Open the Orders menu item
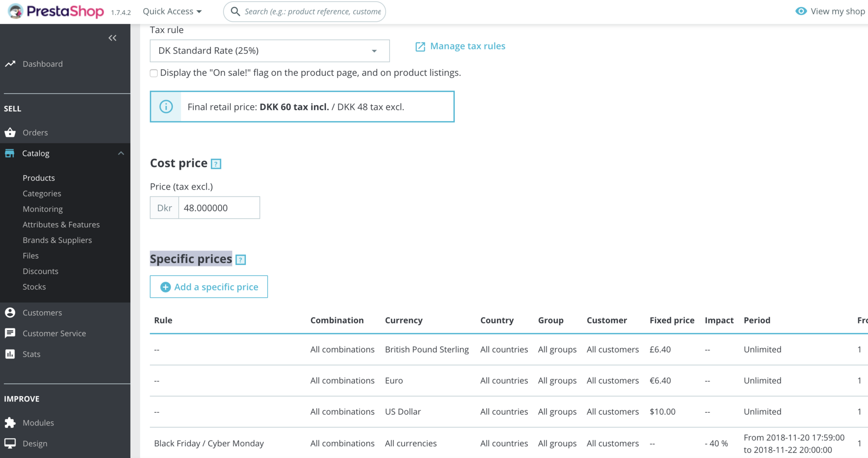 pos(35,132)
